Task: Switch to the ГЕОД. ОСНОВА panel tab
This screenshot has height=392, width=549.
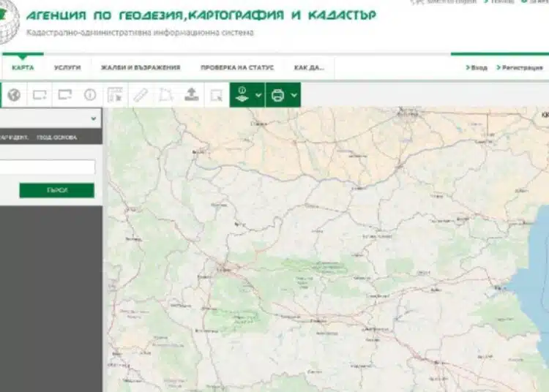Action: [56, 137]
